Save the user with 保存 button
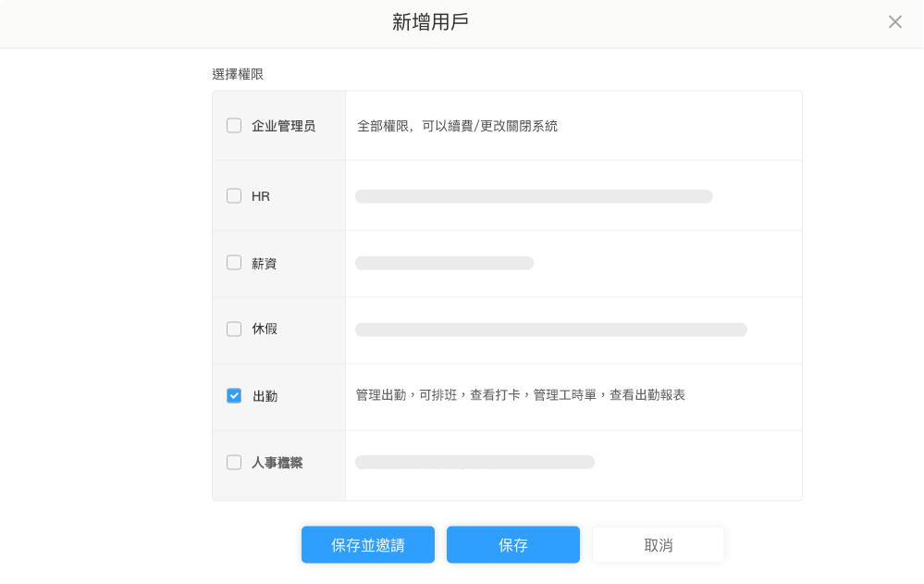Image resolution: width=924 pixels, height=584 pixels. tap(512, 544)
